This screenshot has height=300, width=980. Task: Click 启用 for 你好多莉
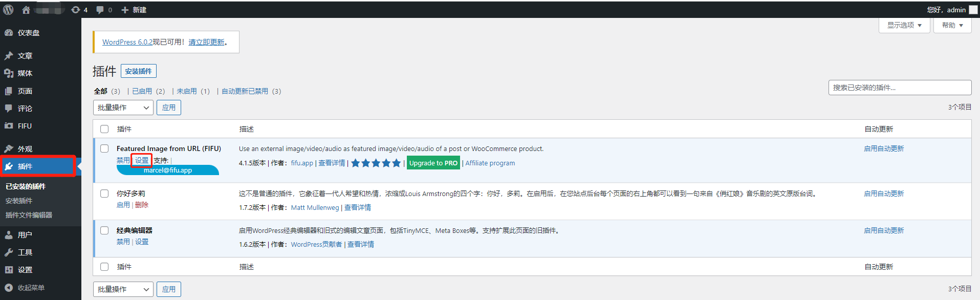[123, 205]
